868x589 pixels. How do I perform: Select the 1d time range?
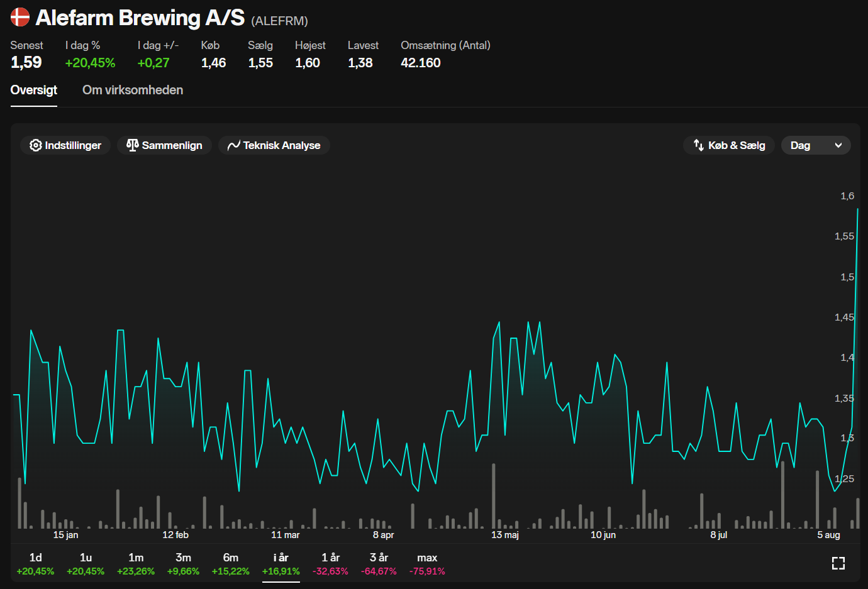point(35,564)
